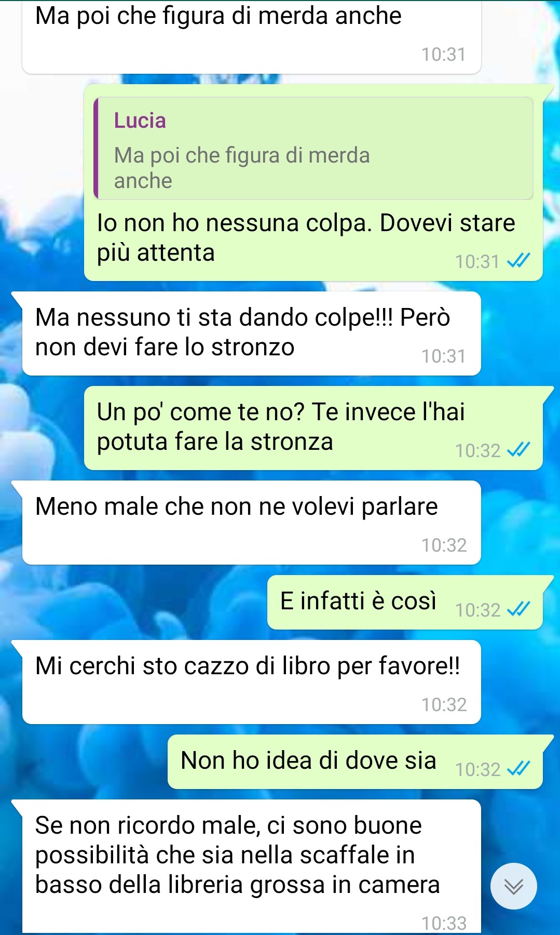Tap top message 'Ma poi che figura di merda anche'

(251, 35)
